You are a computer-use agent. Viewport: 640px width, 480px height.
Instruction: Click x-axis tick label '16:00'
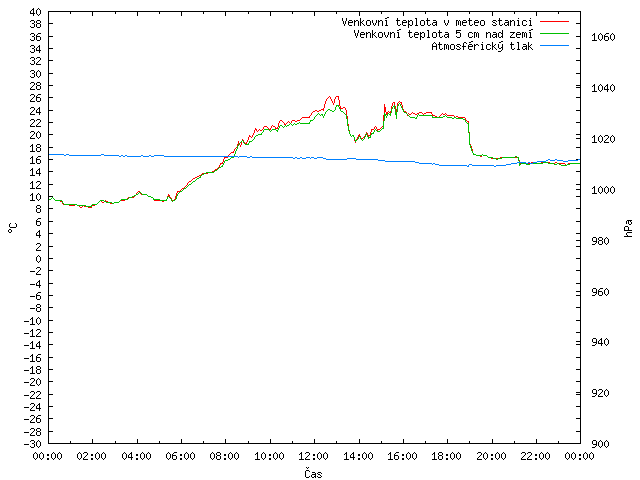click(x=402, y=456)
